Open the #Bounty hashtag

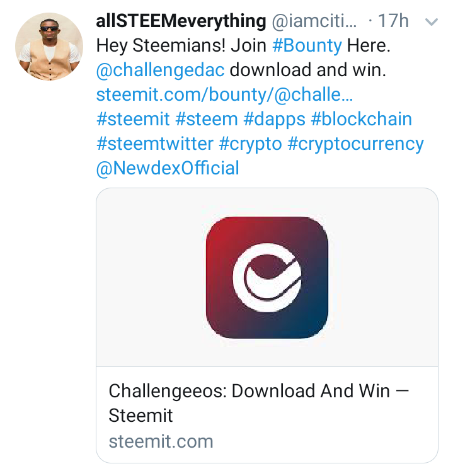click(307, 46)
